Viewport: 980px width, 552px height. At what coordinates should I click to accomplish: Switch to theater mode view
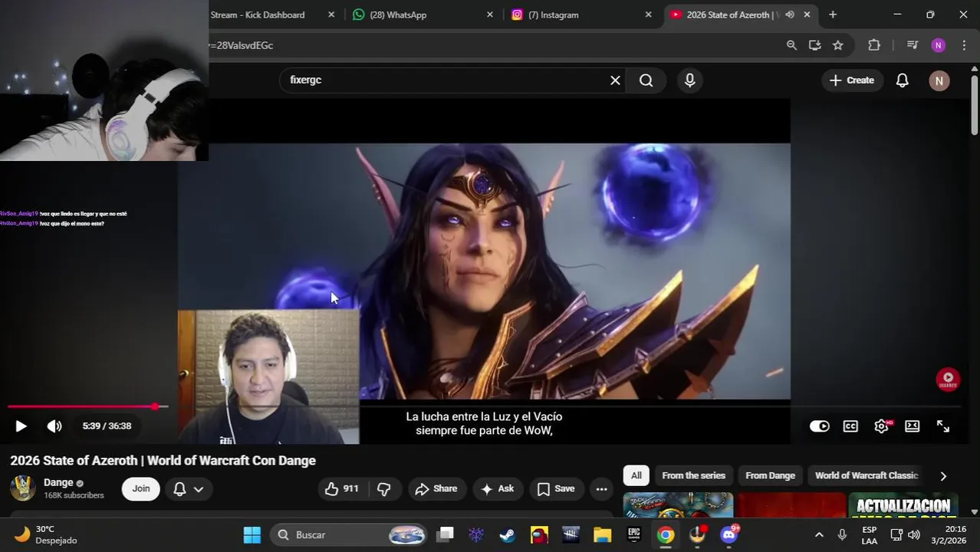tap(912, 426)
